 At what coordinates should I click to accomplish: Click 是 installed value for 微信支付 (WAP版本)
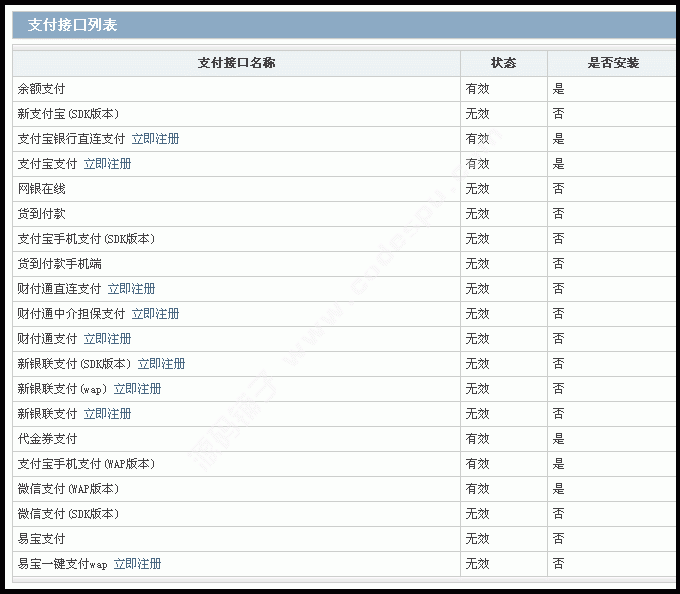coord(559,489)
